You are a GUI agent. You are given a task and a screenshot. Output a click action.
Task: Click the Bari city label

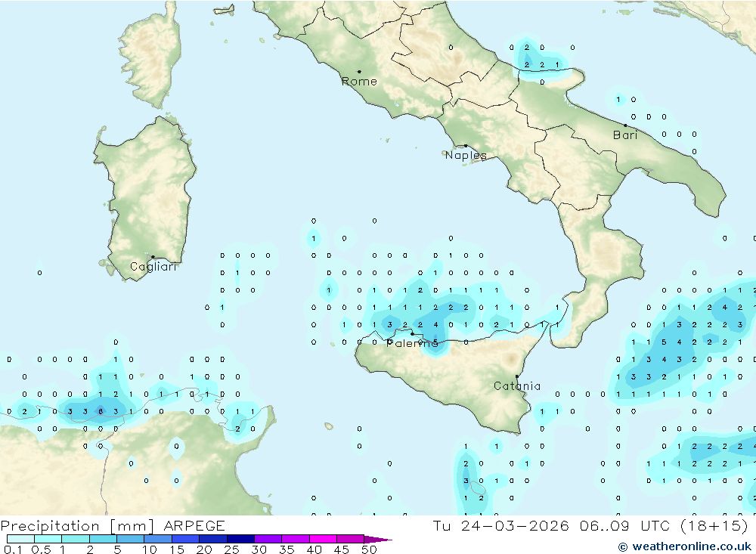coord(625,135)
